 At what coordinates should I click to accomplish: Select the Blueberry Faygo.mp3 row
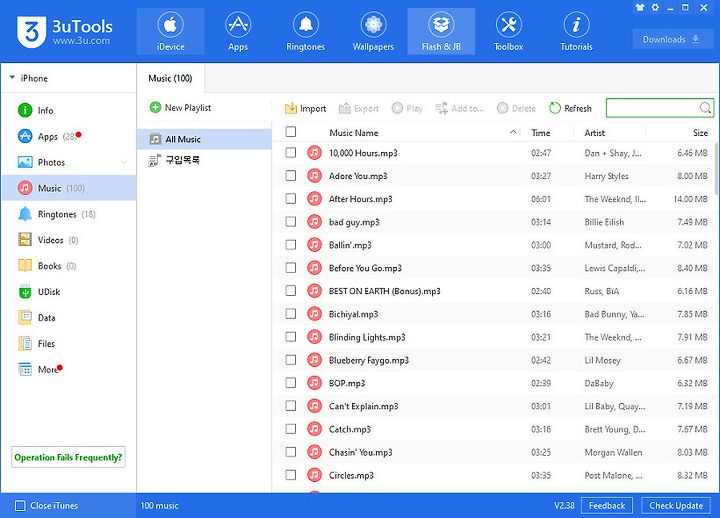coord(493,360)
